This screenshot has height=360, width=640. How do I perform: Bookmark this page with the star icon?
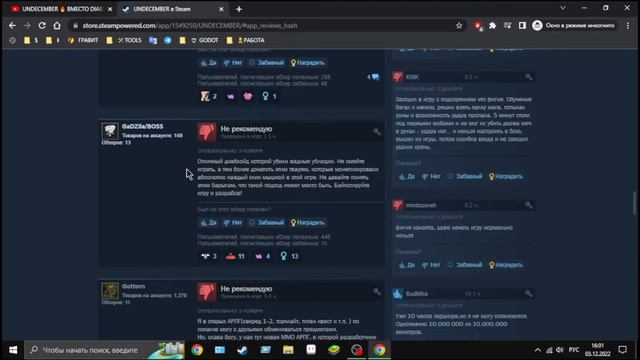(x=459, y=25)
